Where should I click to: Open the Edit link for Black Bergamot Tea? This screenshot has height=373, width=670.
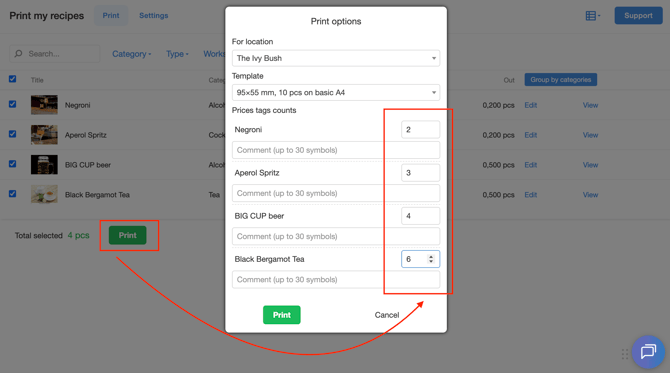tap(531, 195)
